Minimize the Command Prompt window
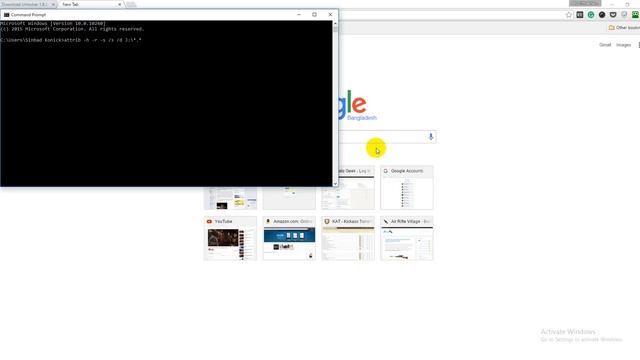The height and width of the screenshot is (360, 640). [x=299, y=15]
